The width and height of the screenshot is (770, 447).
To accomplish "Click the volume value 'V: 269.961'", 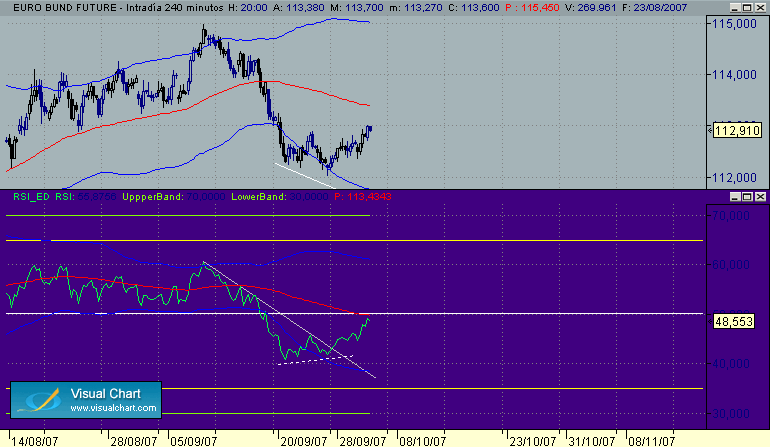I will pyautogui.click(x=590, y=8).
